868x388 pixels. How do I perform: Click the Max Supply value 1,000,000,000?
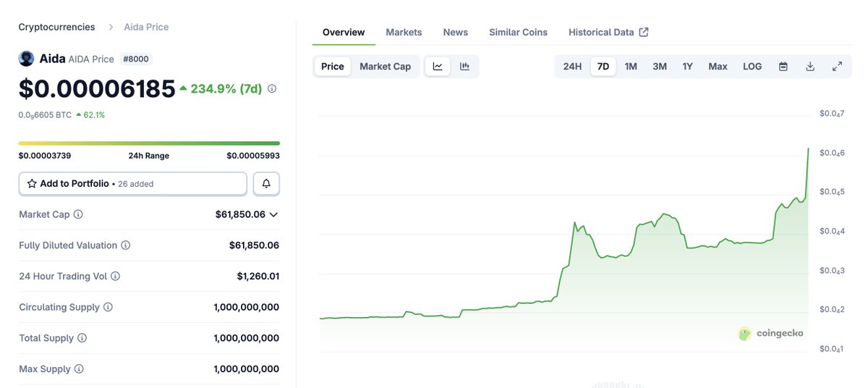(246, 369)
